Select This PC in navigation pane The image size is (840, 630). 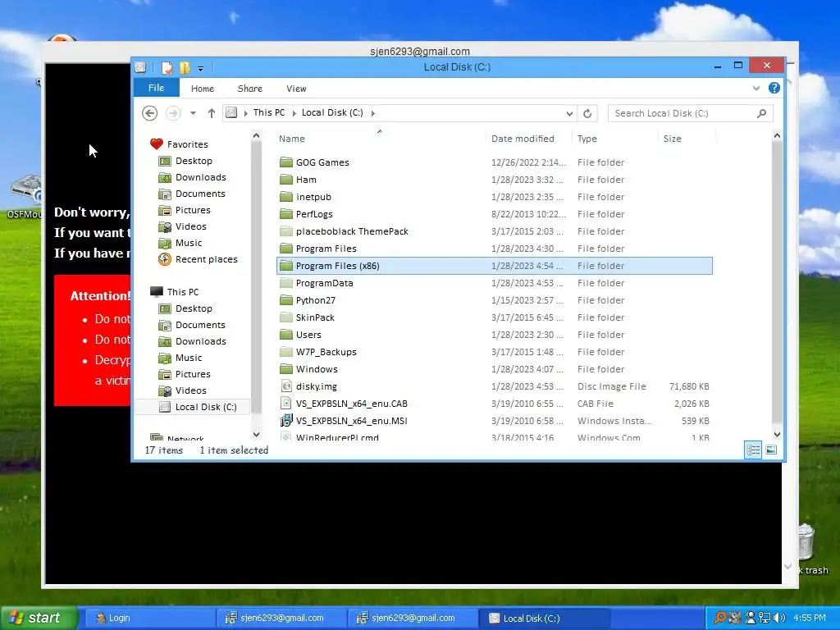[x=183, y=292]
